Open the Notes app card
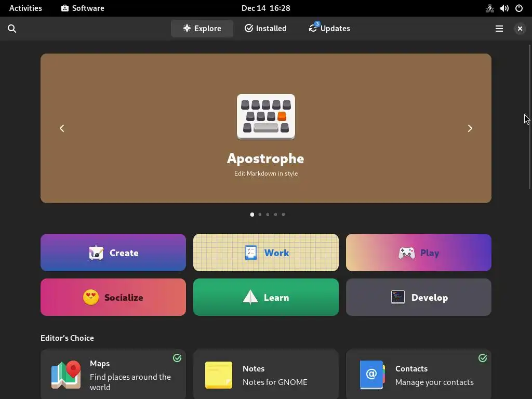 266,374
